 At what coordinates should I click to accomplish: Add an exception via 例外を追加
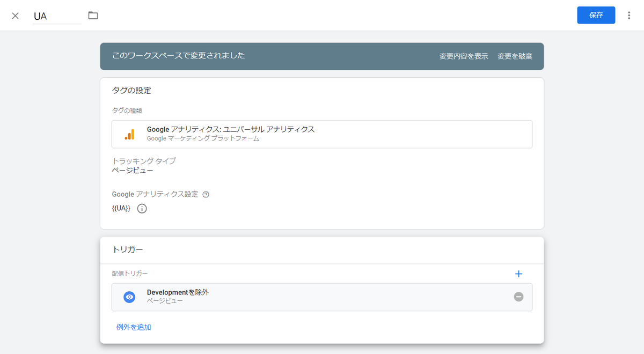point(134,327)
